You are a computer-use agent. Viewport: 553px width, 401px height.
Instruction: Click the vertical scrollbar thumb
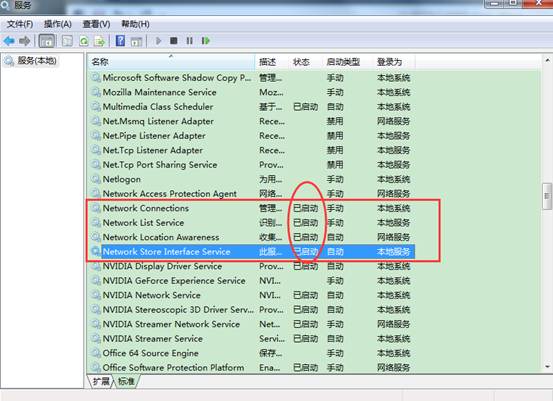pos(547,196)
